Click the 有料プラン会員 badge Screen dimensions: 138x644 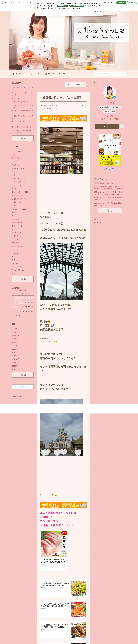(110, 112)
